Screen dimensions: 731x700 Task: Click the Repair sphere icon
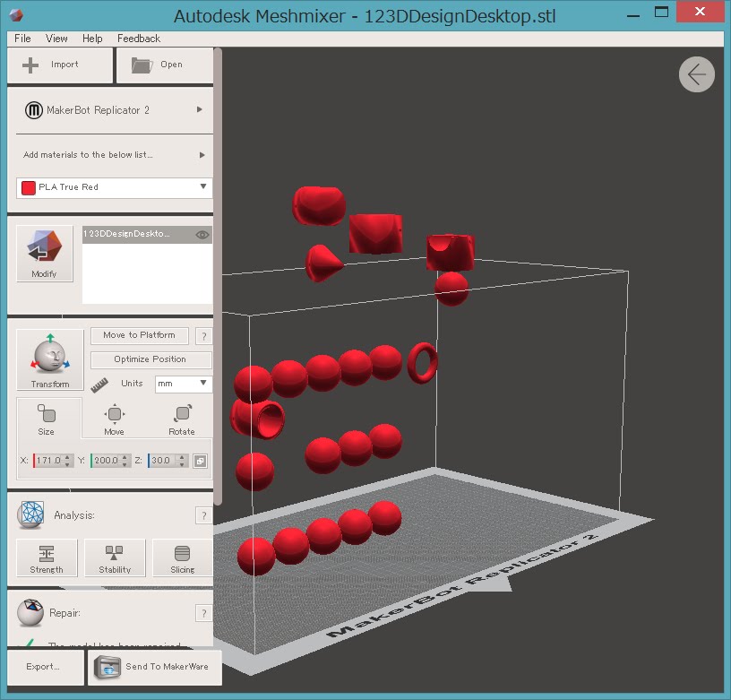tap(30, 613)
